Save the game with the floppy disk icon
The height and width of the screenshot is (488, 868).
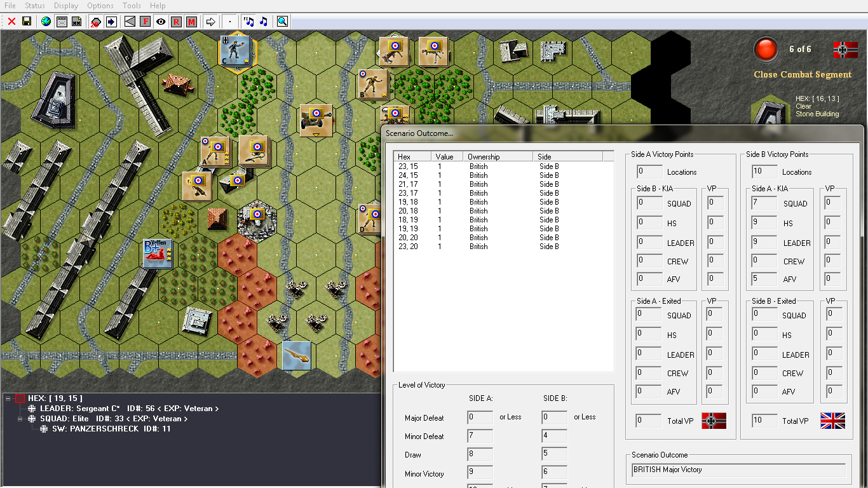[x=27, y=22]
